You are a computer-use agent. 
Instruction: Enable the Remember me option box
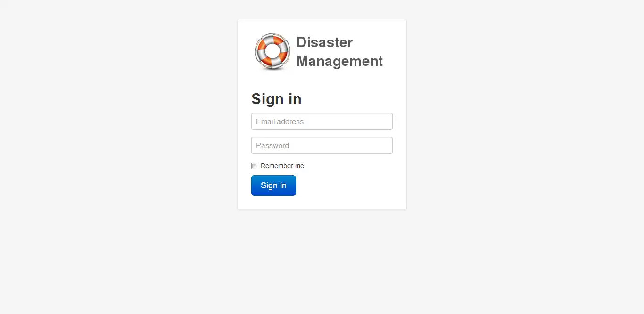coord(255,166)
